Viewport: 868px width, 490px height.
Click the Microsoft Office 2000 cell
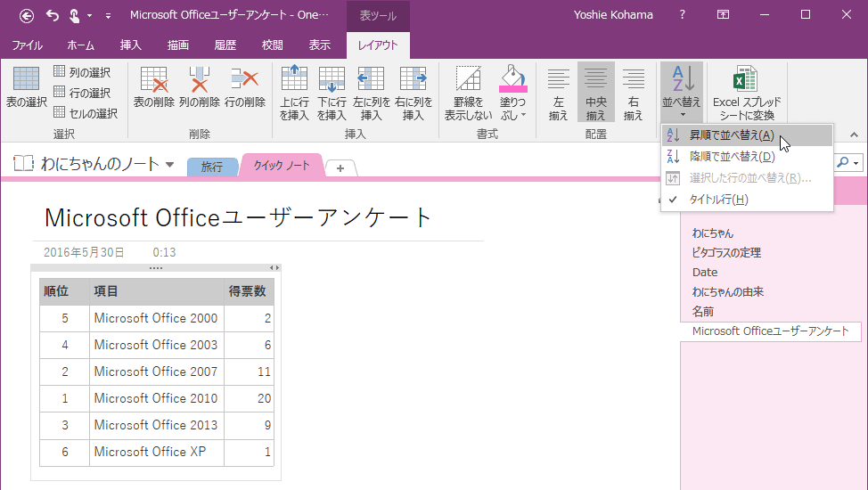pyautogui.click(x=157, y=318)
